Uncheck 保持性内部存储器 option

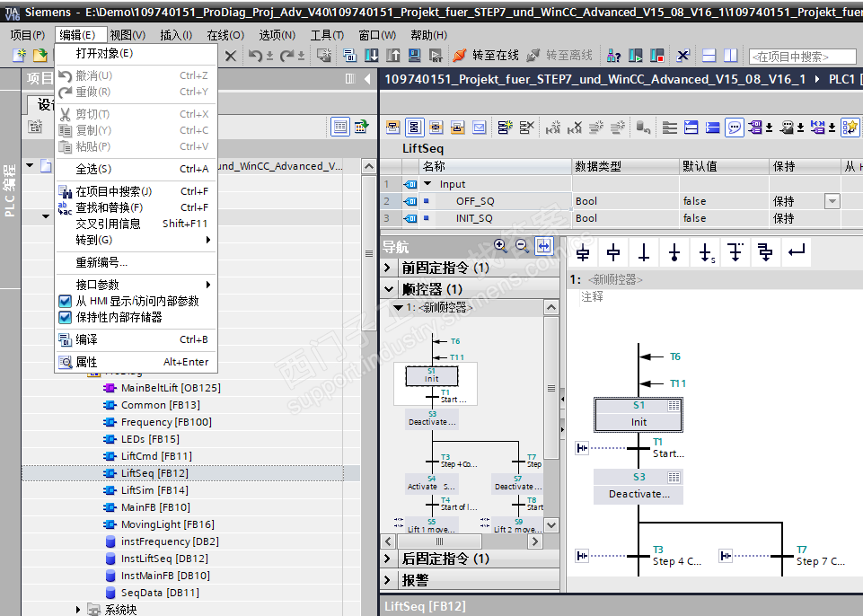coord(65,317)
